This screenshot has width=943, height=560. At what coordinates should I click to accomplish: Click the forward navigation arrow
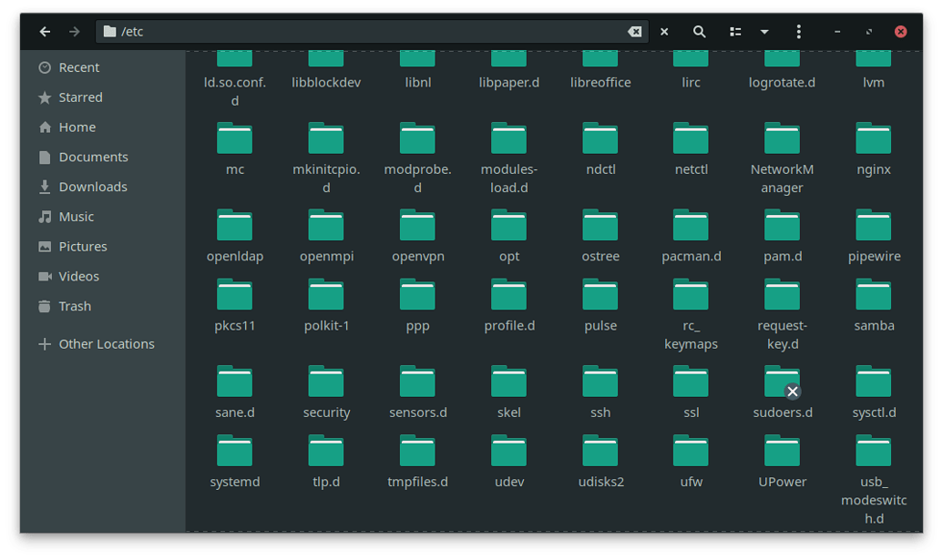pyautogui.click(x=74, y=32)
